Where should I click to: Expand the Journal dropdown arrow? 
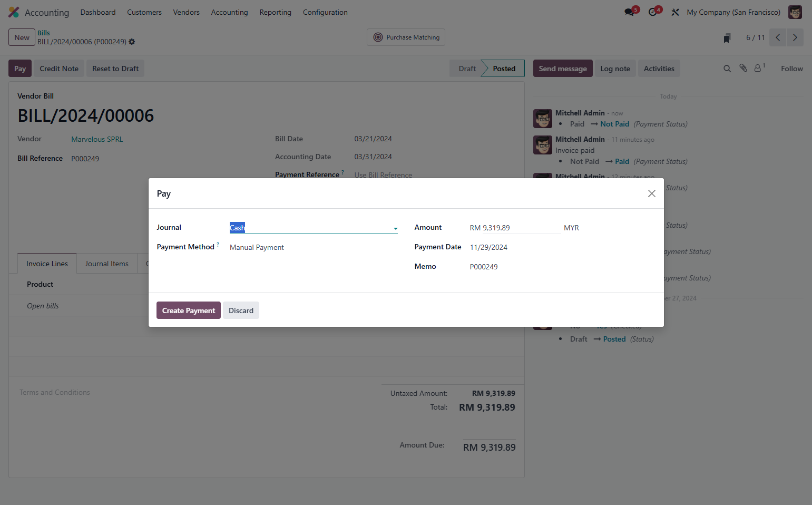[x=395, y=228]
